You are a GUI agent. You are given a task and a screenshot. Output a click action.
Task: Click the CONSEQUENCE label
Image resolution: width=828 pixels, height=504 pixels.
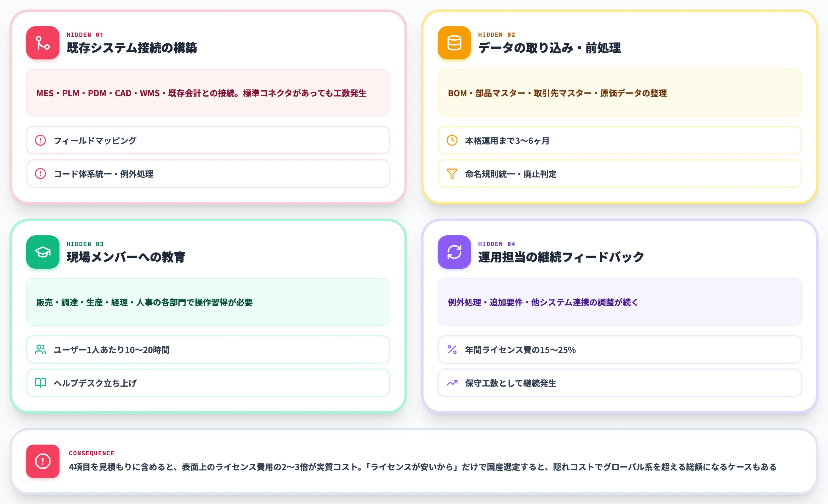click(92, 453)
